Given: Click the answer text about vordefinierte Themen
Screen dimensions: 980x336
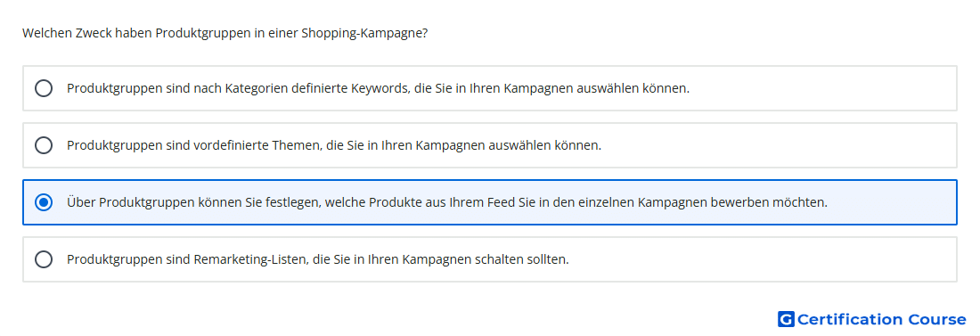Looking at the screenshot, I should coord(334,145).
